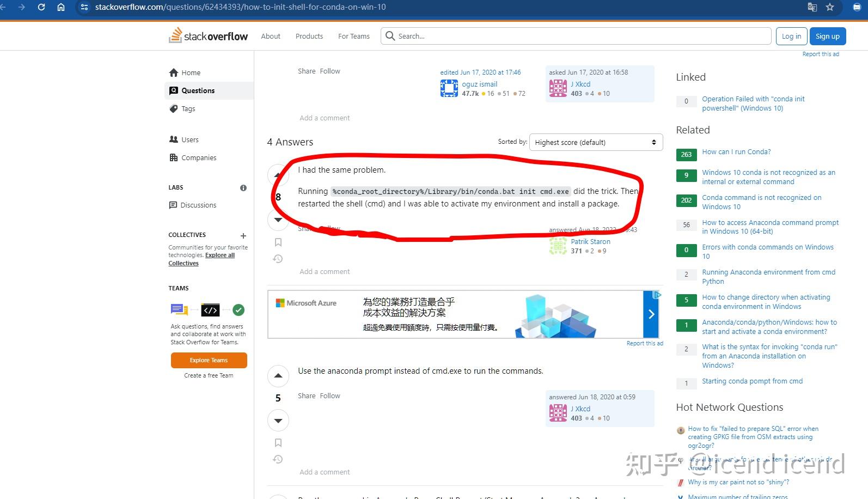Open Errors with conda commands on Windows 10
The image size is (868, 499).
(768, 251)
